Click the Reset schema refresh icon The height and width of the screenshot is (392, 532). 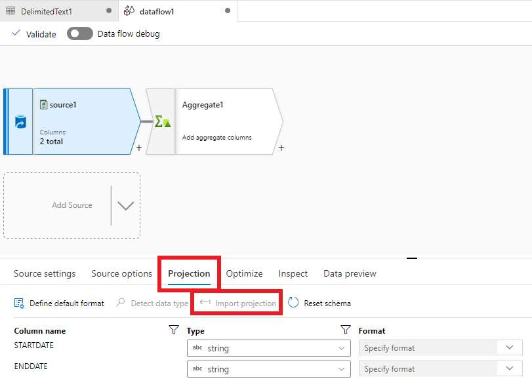(x=293, y=302)
